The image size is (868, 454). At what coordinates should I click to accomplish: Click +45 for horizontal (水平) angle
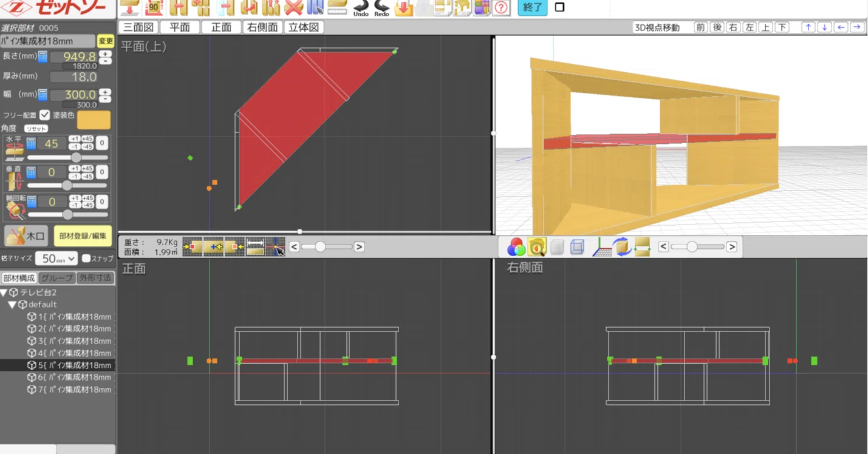[x=87, y=140]
